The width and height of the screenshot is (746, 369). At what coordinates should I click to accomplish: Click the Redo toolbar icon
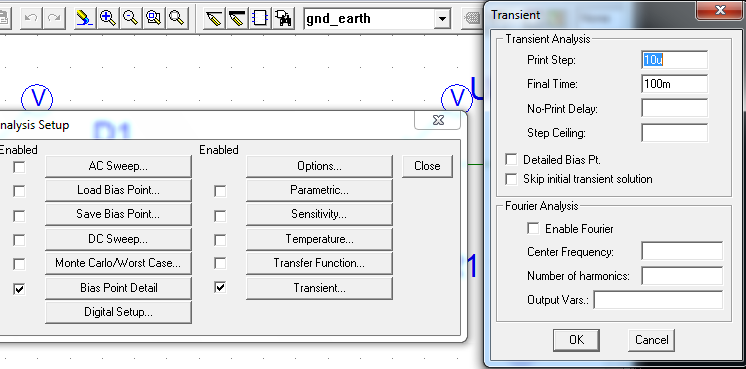tap(54, 19)
